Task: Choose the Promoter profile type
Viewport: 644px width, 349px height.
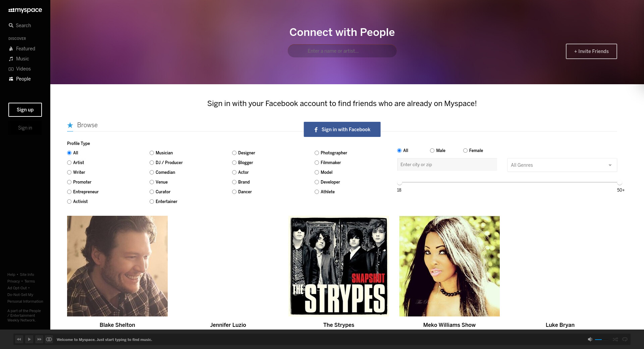Action: pyautogui.click(x=69, y=182)
